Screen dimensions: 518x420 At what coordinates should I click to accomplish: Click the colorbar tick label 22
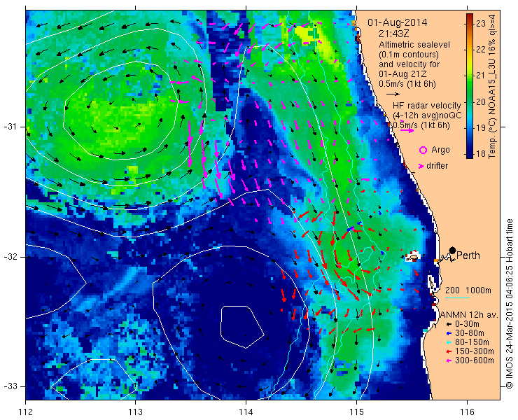point(481,50)
